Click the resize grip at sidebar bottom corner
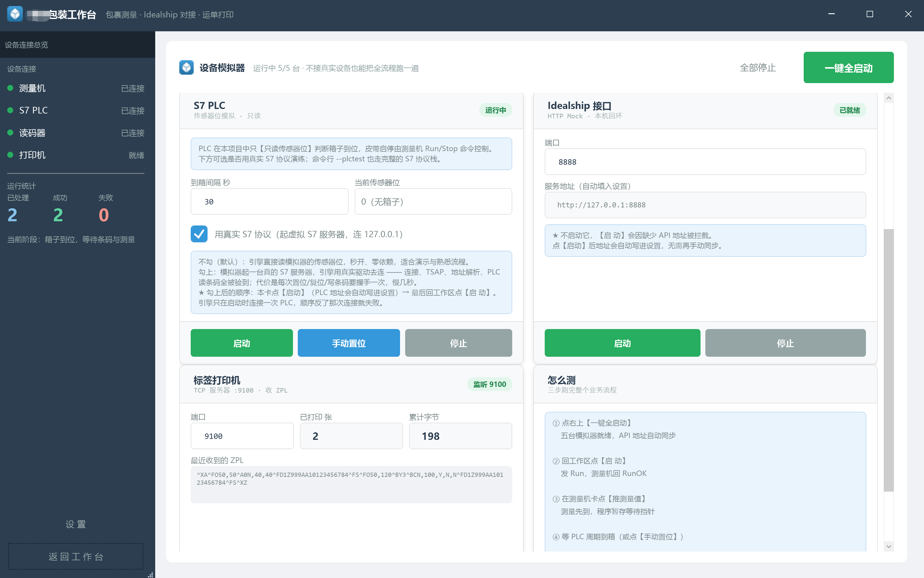 click(x=151, y=575)
